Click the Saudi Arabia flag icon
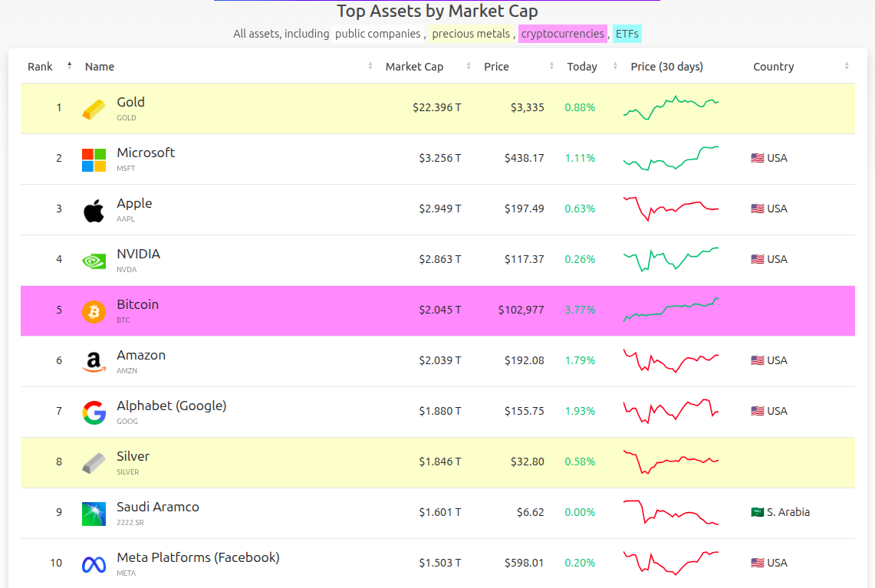This screenshot has width=875, height=588. [757, 512]
